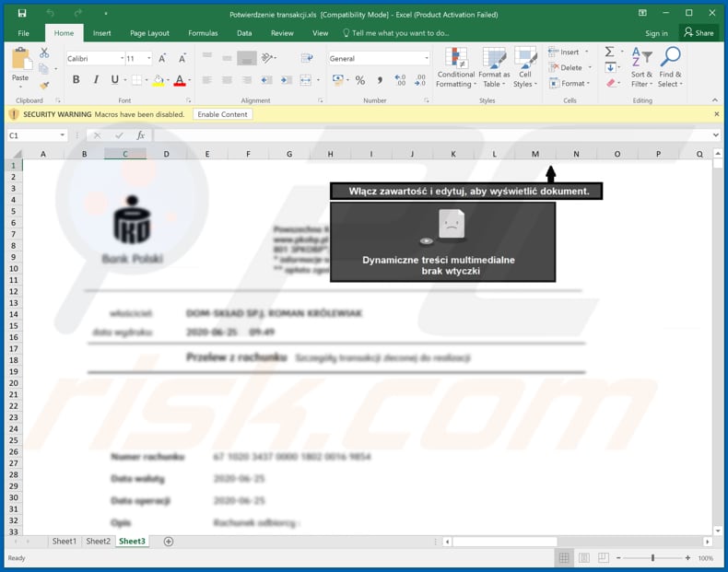Screen dimensions: 728x572
Task: Toggle Underline formatting
Action: click(114, 80)
